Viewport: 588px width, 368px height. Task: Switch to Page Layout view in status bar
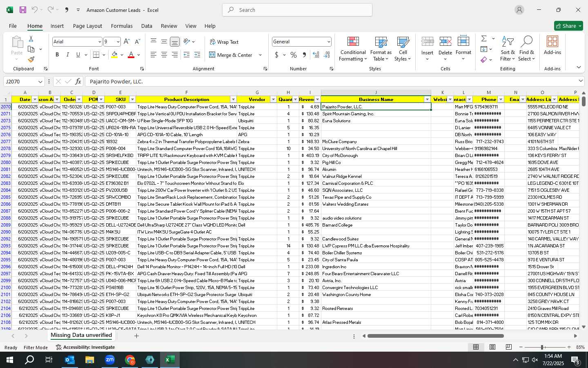[x=492, y=347]
